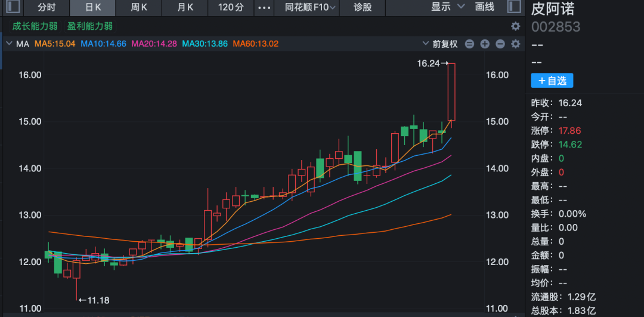The width and height of the screenshot is (644, 317).
Task: Click the 盈利能力弱 tag
Action: pyautogui.click(x=89, y=26)
